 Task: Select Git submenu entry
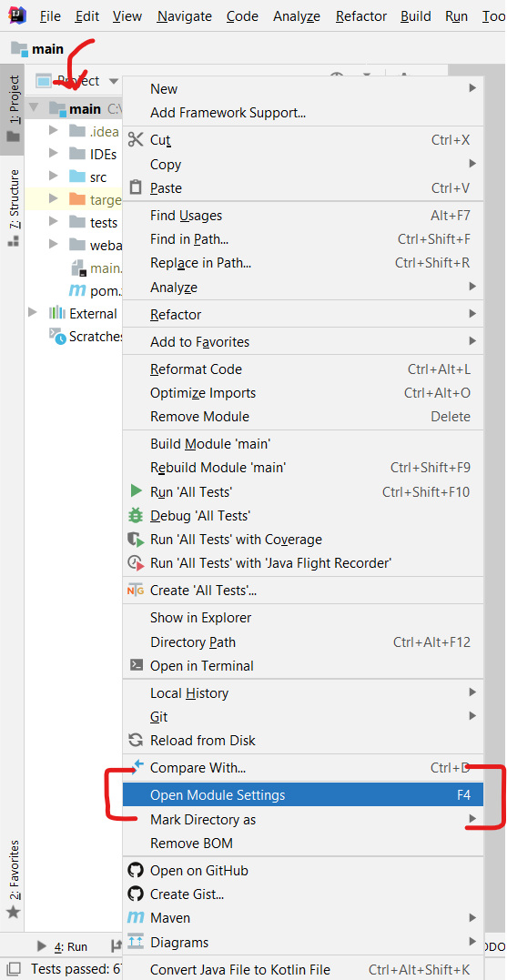pos(302,716)
